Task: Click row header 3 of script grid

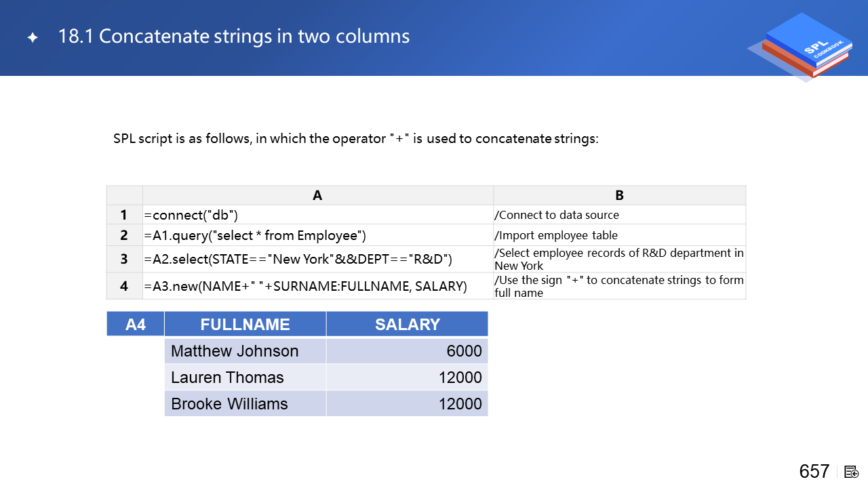Action: (124, 259)
